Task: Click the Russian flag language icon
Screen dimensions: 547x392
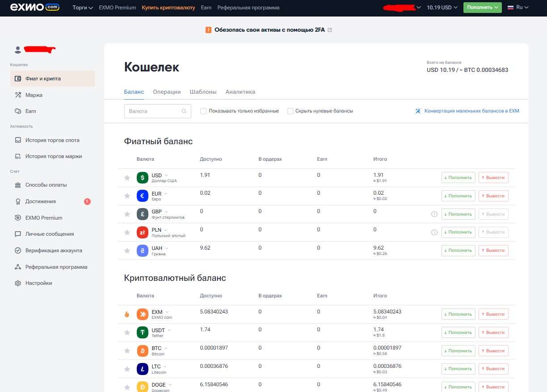Action: click(510, 8)
